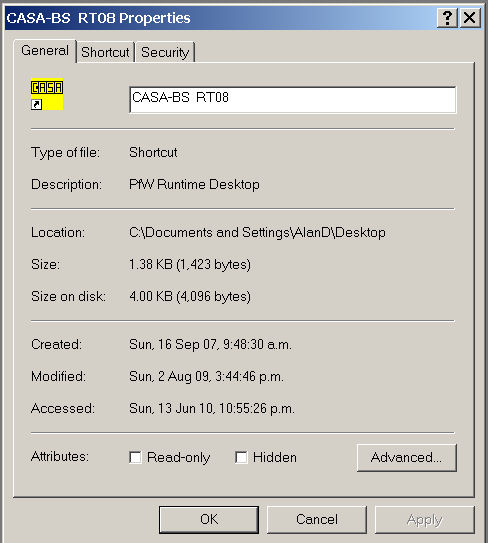
Task: Open the Advanced attributes dialog
Action: (407, 457)
